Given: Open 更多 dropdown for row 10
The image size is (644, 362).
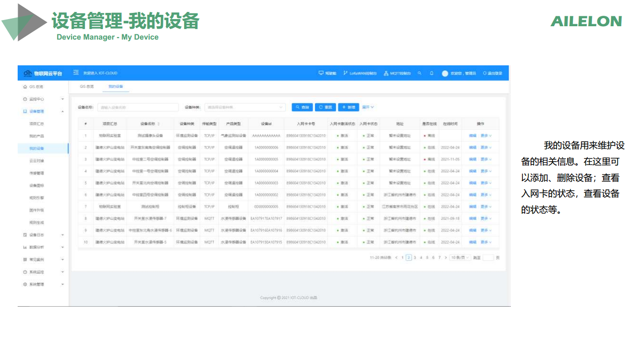Looking at the screenshot, I should pyautogui.click(x=486, y=242).
